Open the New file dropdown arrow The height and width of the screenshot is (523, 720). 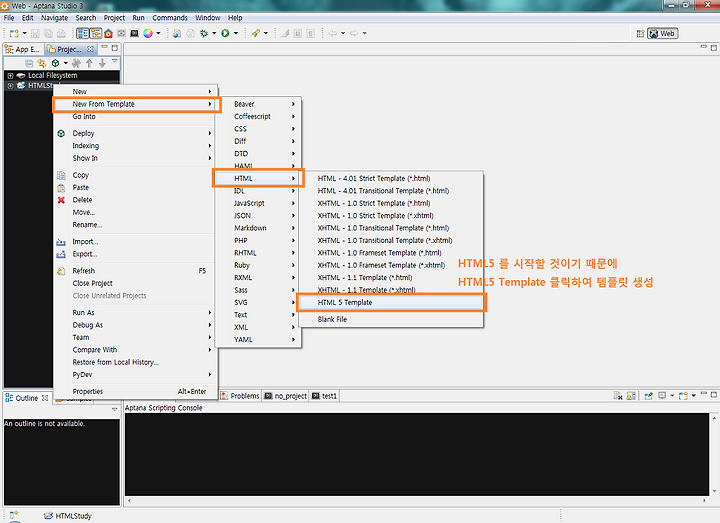coord(24,33)
